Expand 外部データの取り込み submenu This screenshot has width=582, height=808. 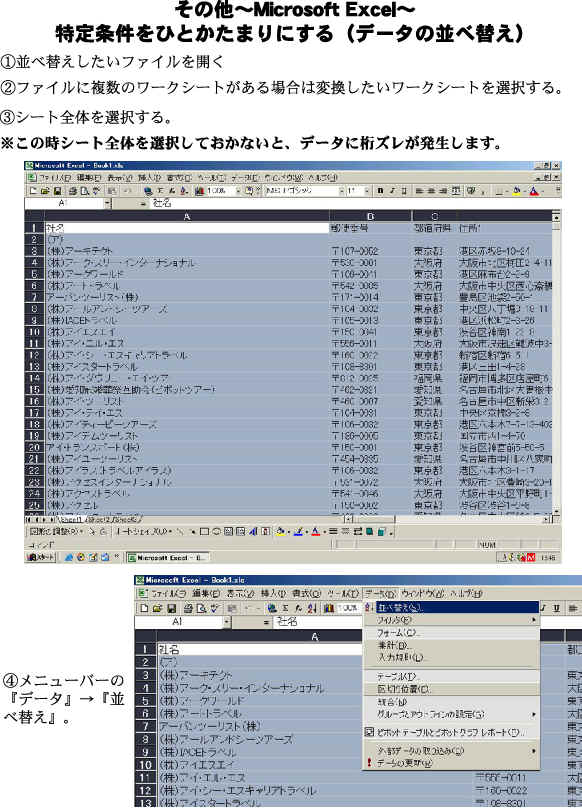tap(451, 751)
